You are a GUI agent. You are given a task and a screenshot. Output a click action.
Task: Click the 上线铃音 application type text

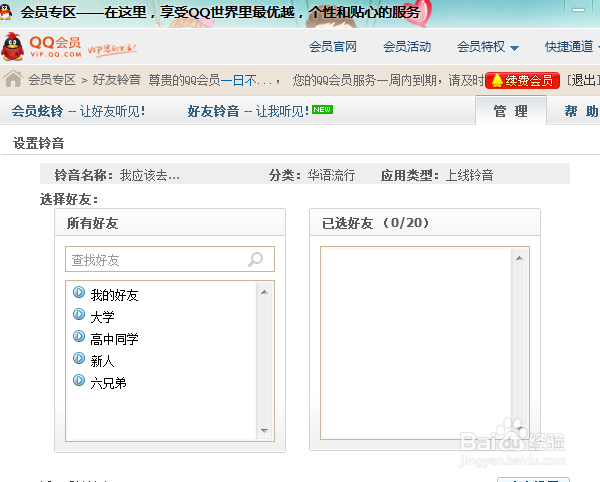tap(470, 175)
